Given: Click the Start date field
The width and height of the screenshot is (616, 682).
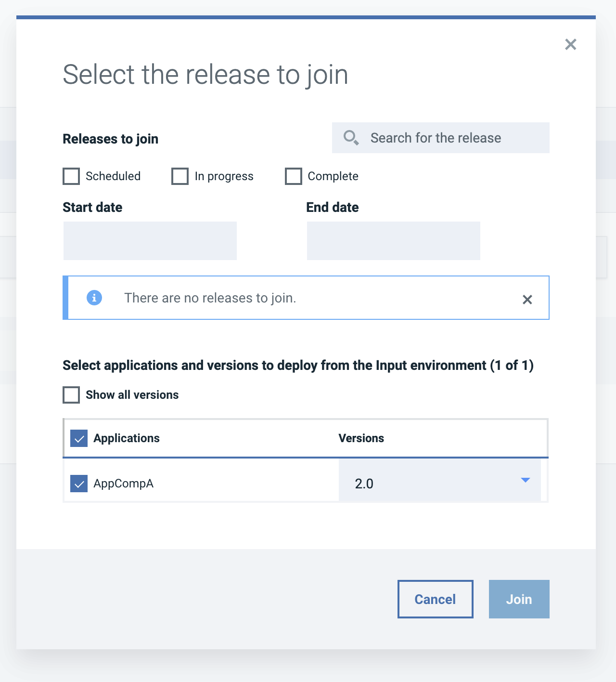Looking at the screenshot, I should [x=150, y=240].
